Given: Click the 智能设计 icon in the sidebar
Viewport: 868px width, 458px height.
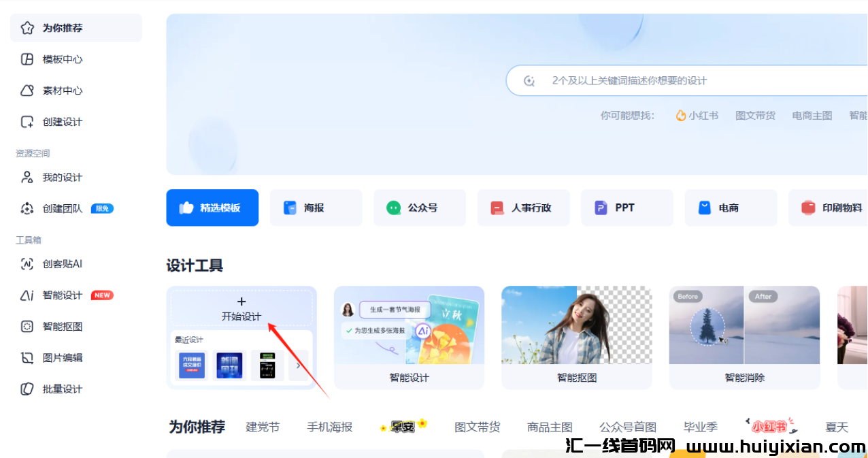Looking at the screenshot, I should [27, 295].
